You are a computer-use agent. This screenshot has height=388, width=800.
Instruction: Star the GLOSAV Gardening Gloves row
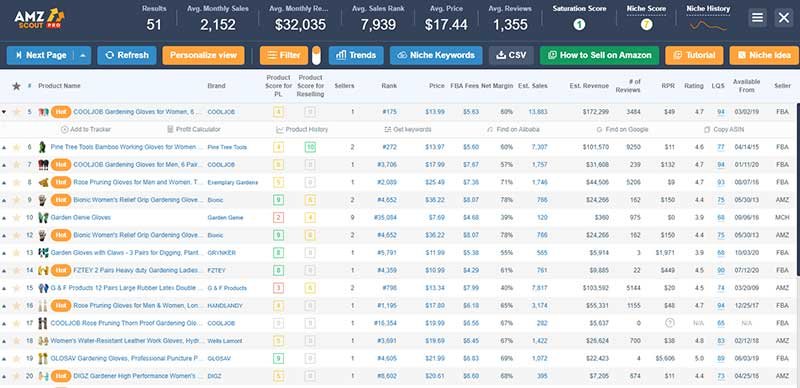point(17,358)
